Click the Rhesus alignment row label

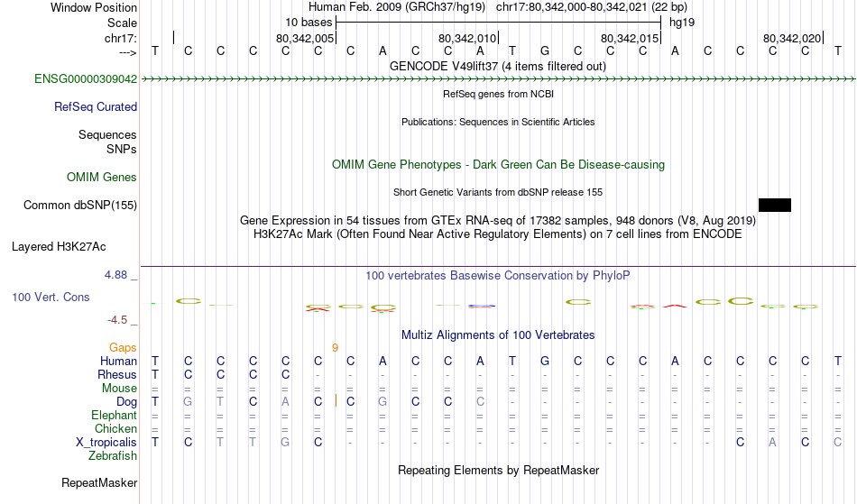(x=117, y=374)
